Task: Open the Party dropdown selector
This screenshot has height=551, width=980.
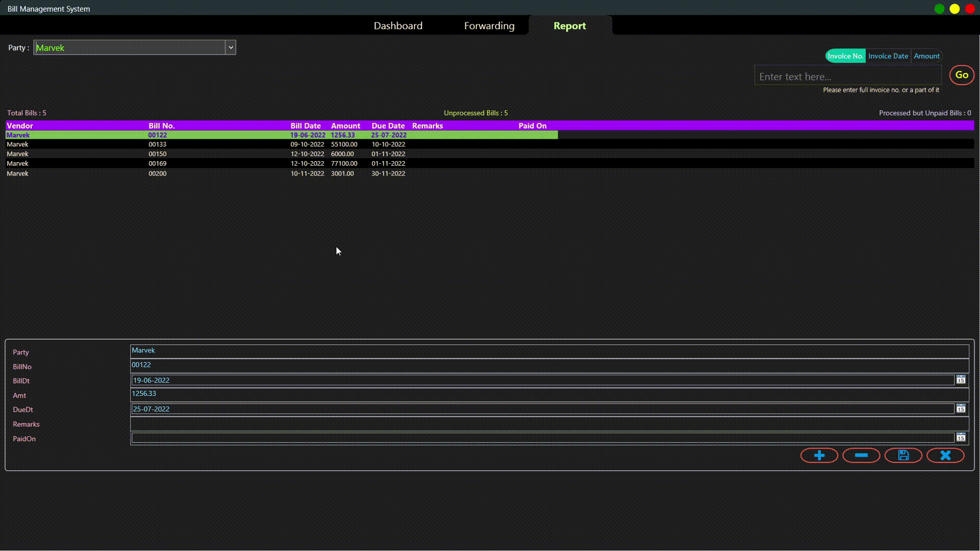Action: pyautogui.click(x=230, y=47)
